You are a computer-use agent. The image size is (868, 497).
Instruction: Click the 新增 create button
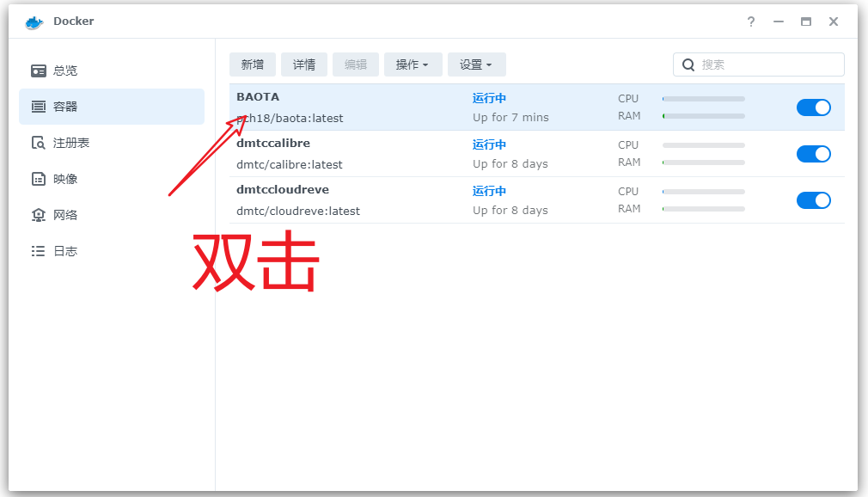pyautogui.click(x=252, y=64)
